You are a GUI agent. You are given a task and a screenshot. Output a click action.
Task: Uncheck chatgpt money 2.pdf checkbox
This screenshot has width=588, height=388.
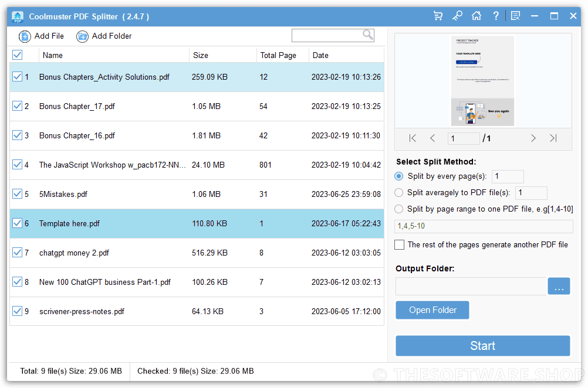(x=17, y=253)
